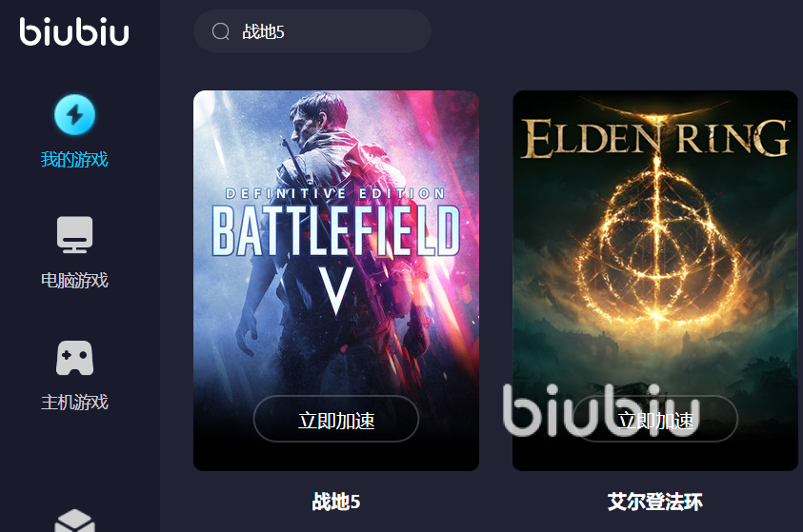Open the Elden Ring cover artwork

point(655,281)
